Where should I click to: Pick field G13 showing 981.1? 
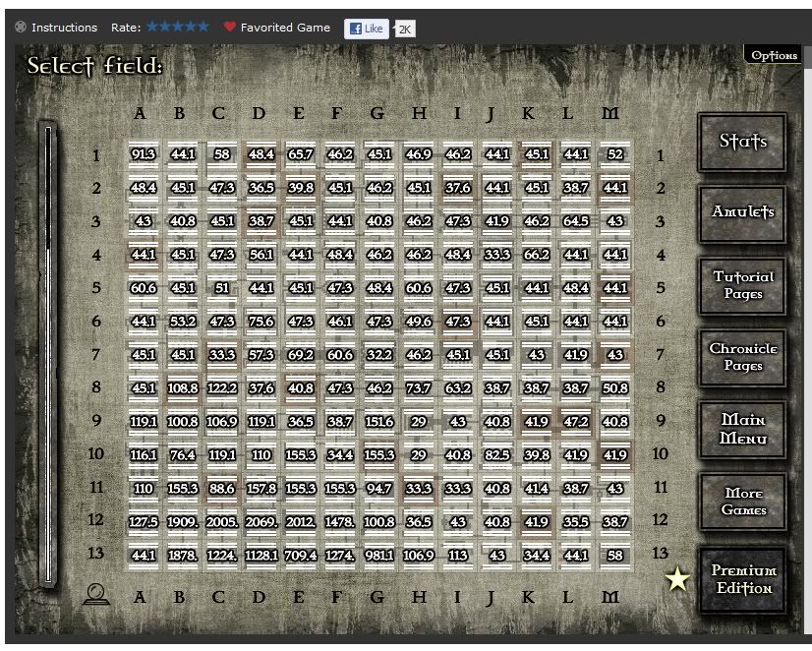[x=379, y=556]
